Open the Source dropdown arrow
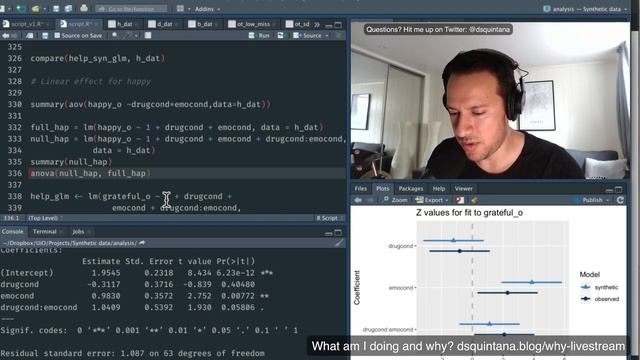640x360 pixels. click(327, 36)
